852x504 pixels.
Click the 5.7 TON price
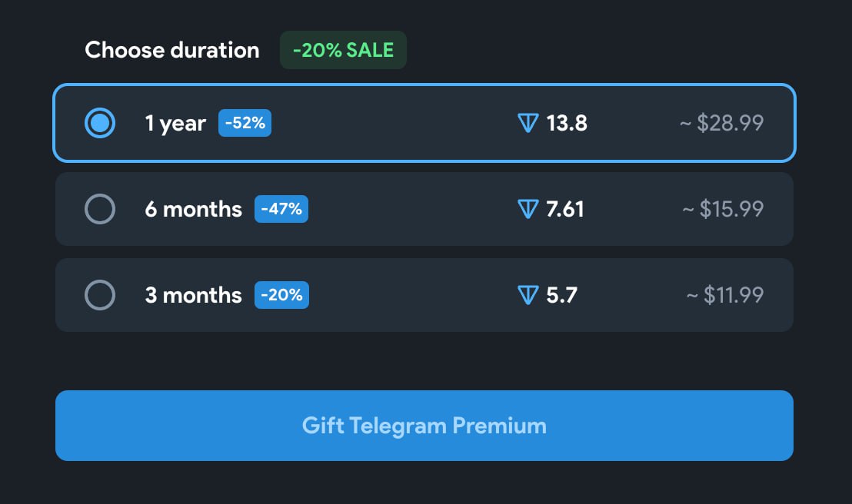click(x=561, y=295)
